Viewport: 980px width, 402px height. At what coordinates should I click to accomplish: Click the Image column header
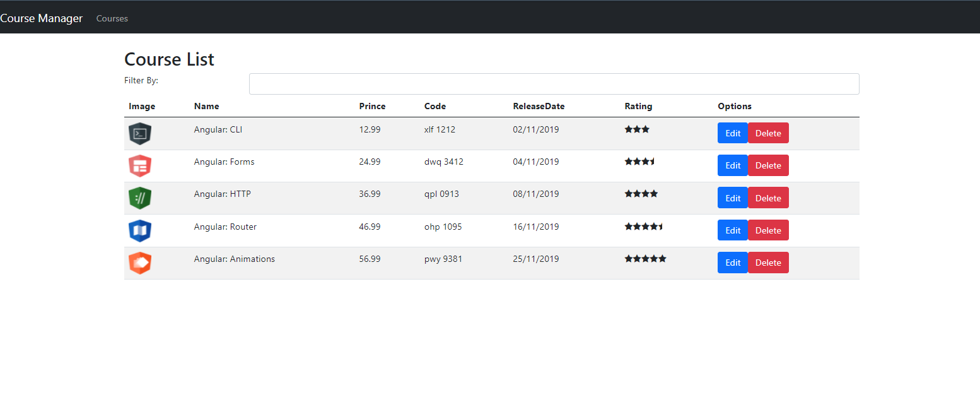pyautogui.click(x=142, y=106)
